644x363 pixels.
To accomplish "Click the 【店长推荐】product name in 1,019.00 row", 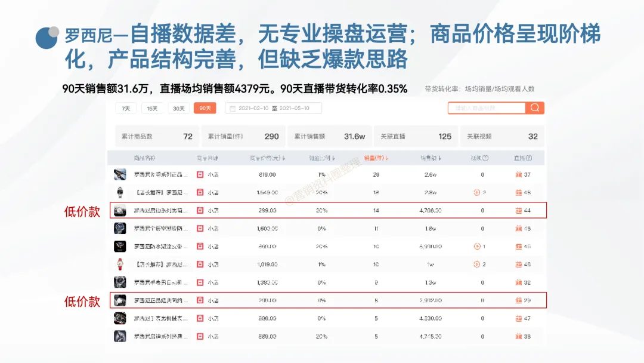I will click(161, 264).
